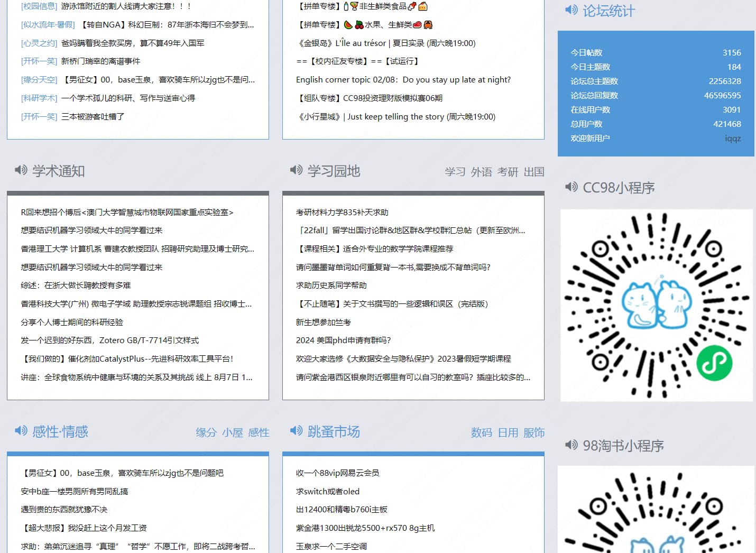Click the speaker icon beside 学术通知
This screenshot has width=756, height=553.
click(x=21, y=170)
